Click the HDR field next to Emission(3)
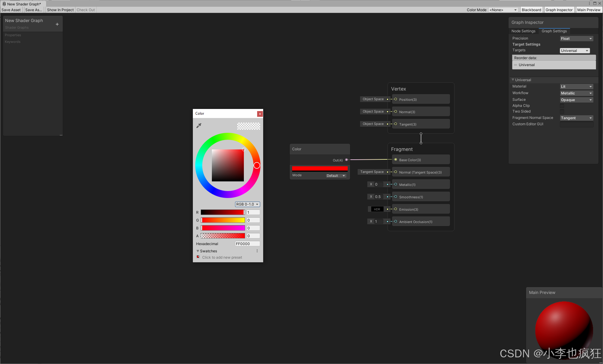 [377, 209]
